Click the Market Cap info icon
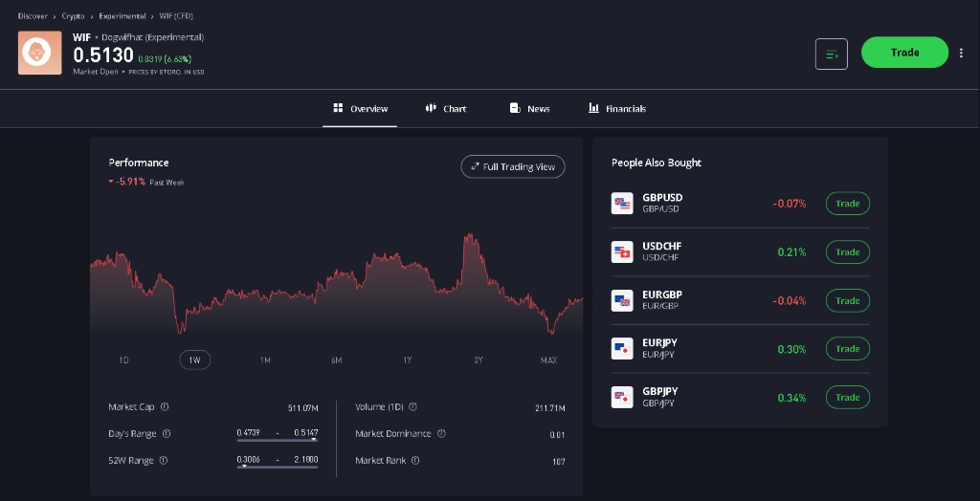The width and height of the screenshot is (980, 501). 165,407
